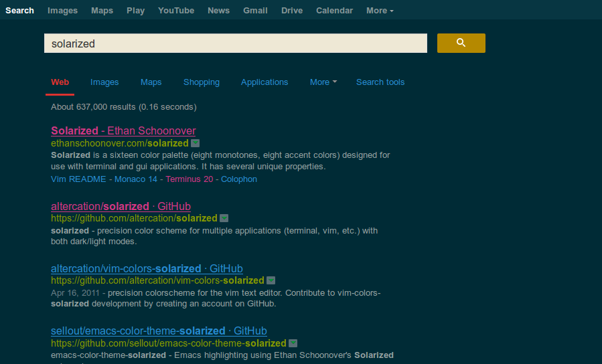Viewport: 602px width, 364px height.
Task: Open the Colophon sitelink
Action: pos(239,179)
